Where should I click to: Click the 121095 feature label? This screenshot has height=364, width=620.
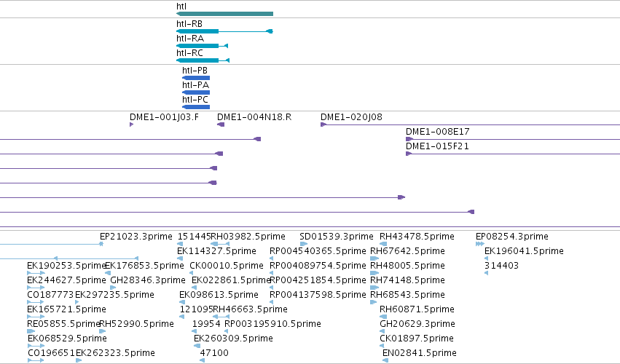pos(197,309)
